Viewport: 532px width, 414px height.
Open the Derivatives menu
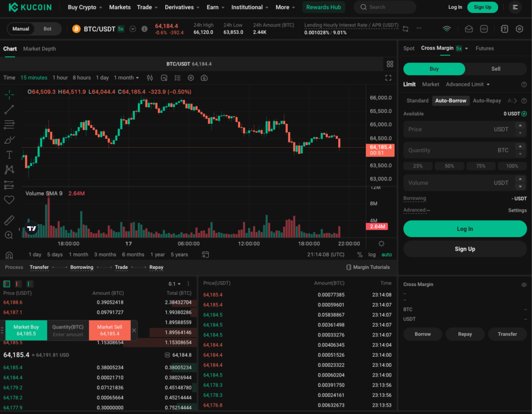click(x=179, y=7)
